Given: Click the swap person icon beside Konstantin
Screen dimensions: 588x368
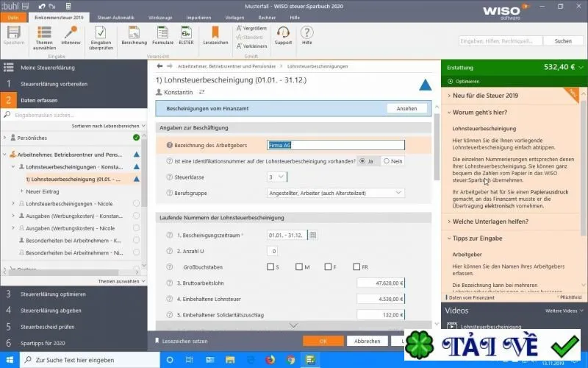Looking at the screenshot, I should tap(201, 92).
